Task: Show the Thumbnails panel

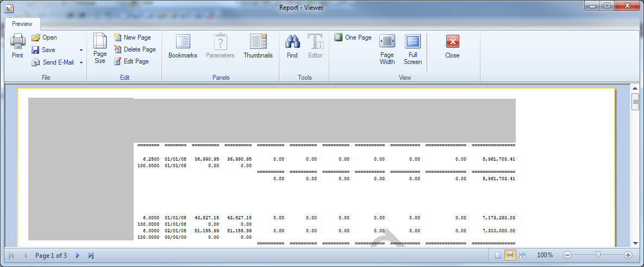Action: [258, 46]
